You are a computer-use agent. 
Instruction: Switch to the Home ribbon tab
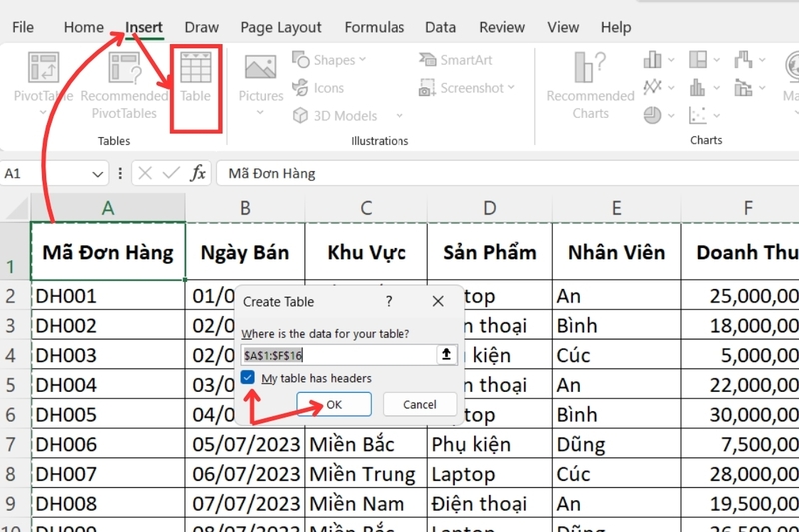point(84,27)
